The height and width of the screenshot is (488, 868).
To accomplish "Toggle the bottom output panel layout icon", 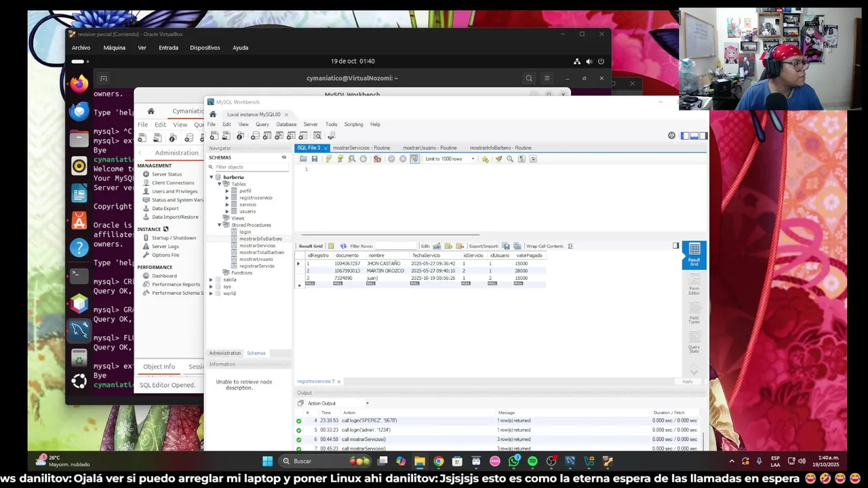I will click(x=694, y=136).
